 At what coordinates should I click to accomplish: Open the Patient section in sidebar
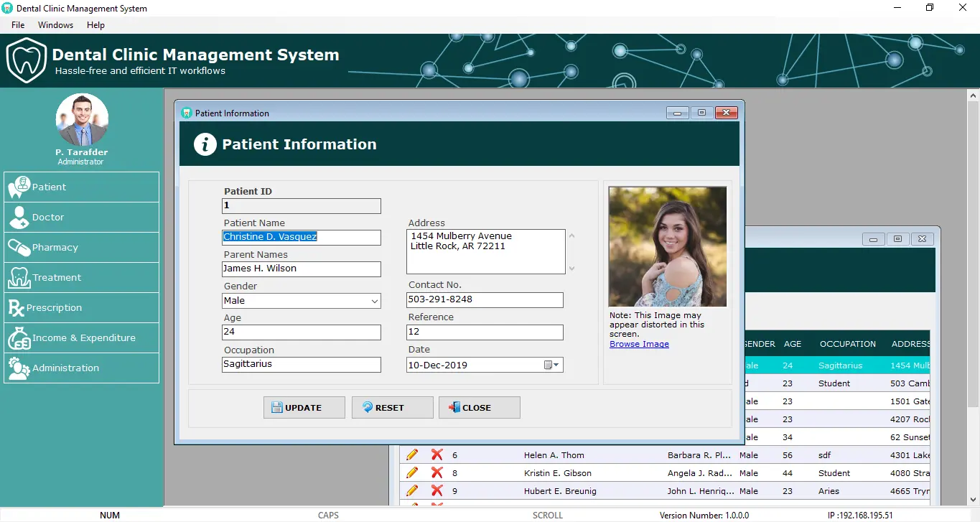click(81, 187)
